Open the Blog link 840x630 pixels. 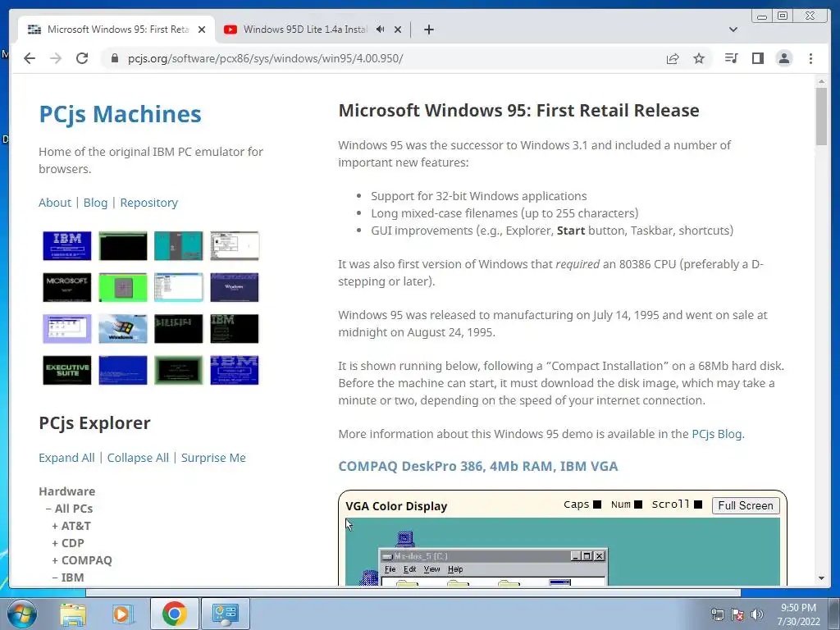point(95,203)
